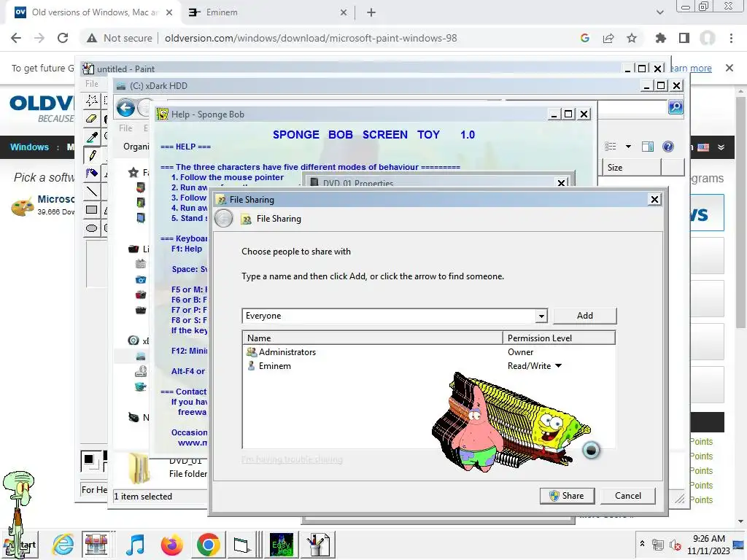Click the Add button in File Sharing
This screenshot has height=560, width=747.
(584, 316)
